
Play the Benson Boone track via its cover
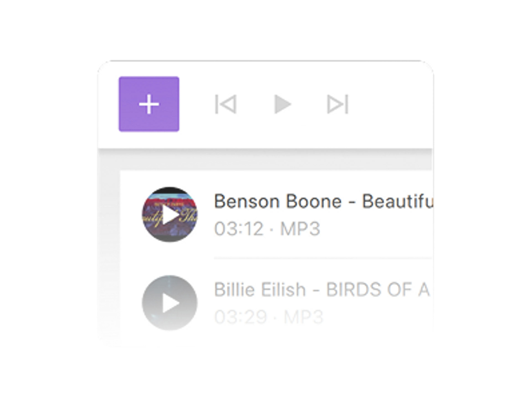[170, 215]
